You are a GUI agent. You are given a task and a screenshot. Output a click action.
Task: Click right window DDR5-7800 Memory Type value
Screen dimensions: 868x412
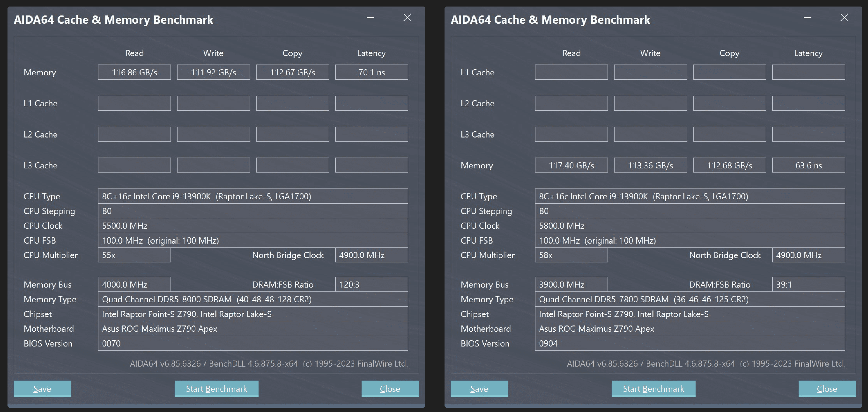690,299
